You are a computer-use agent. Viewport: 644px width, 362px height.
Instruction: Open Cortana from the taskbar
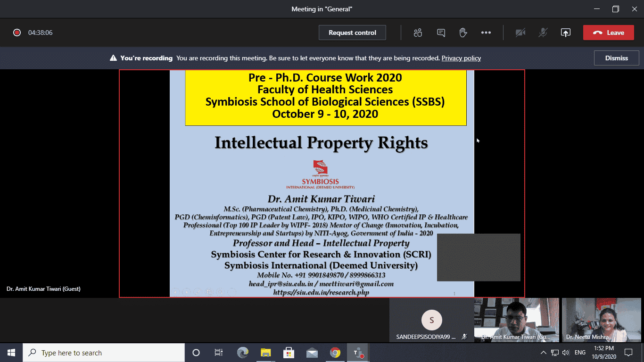pos(196,353)
